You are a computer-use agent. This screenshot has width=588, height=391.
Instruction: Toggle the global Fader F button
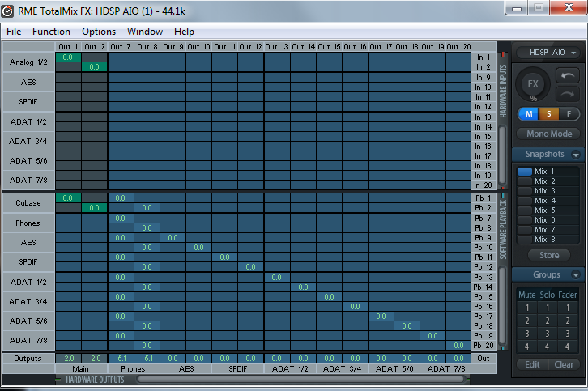point(569,114)
